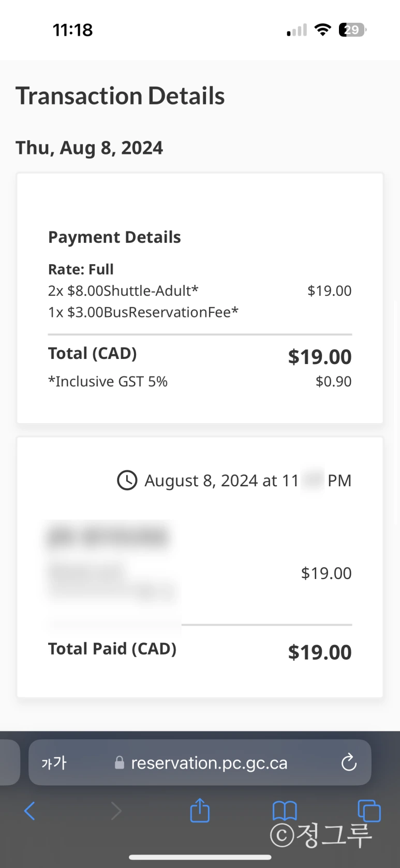This screenshot has width=400, height=868.
Task: Open the Safari tabs overview icon
Action: 369,810
